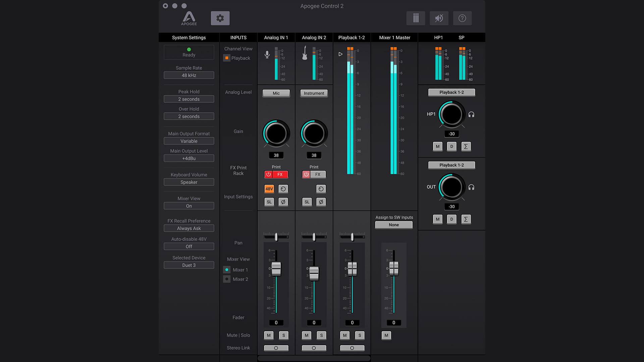
Task: Click the System Settings header tab
Action: pyautogui.click(x=189, y=38)
